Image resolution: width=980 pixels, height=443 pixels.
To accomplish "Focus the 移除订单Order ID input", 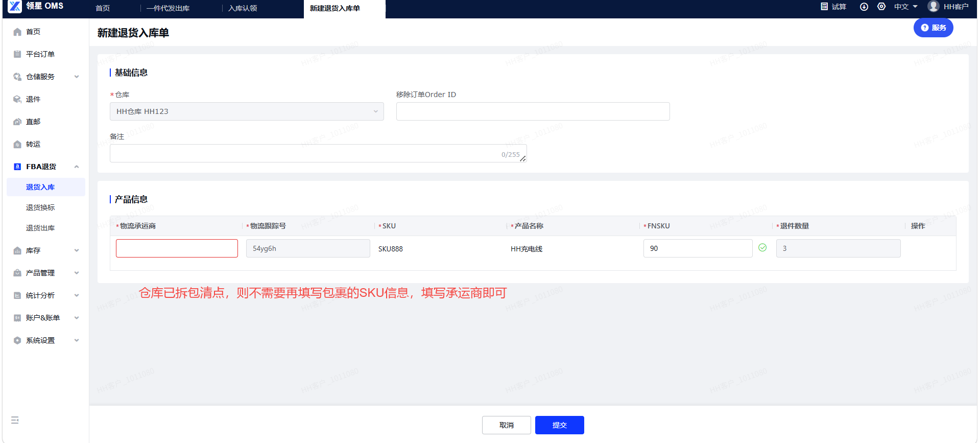I will (533, 111).
